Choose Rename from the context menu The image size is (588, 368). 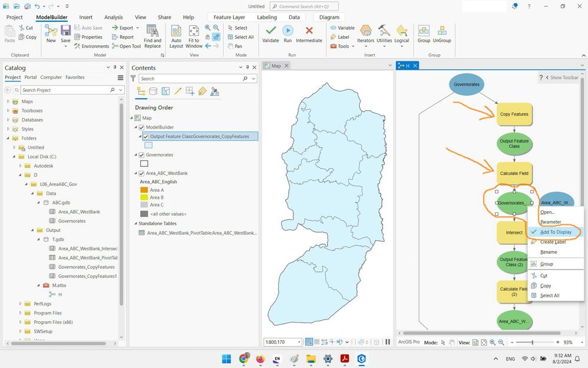(549, 252)
